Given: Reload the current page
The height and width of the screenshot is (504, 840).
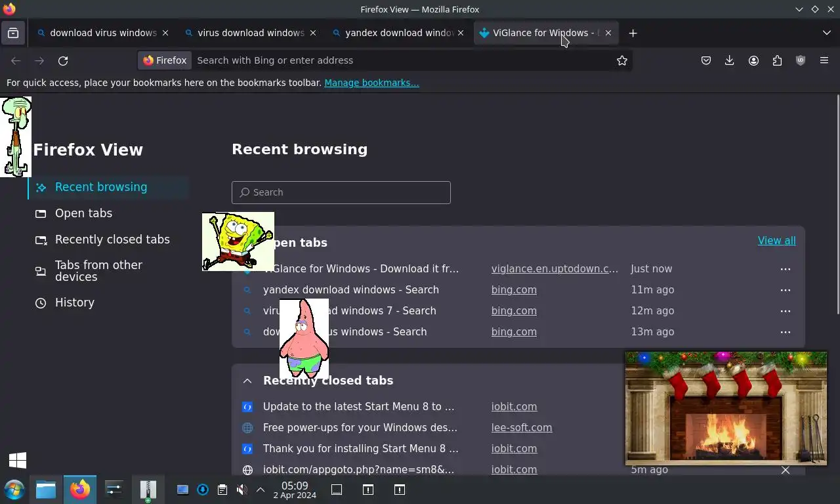Looking at the screenshot, I should pyautogui.click(x=63, y=60).
